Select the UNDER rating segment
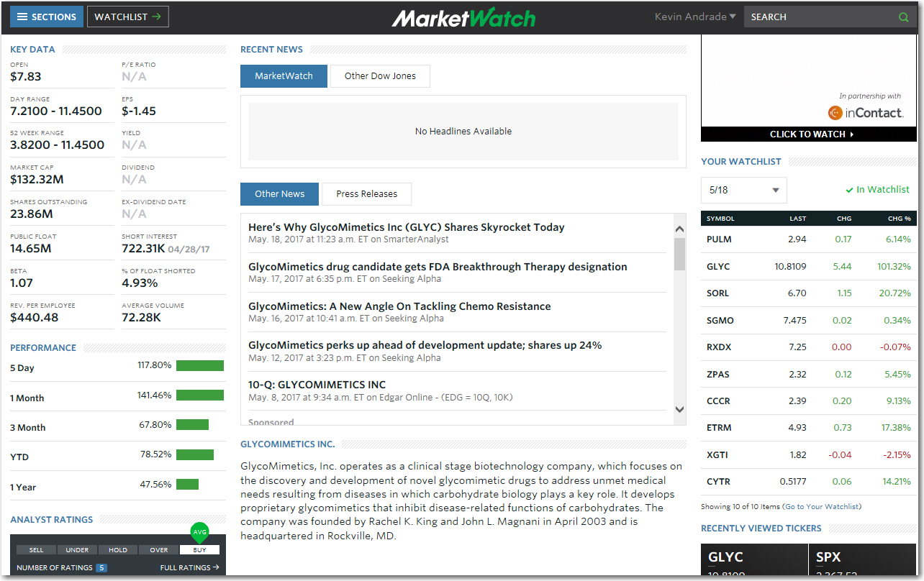 [x=77, y=550]
